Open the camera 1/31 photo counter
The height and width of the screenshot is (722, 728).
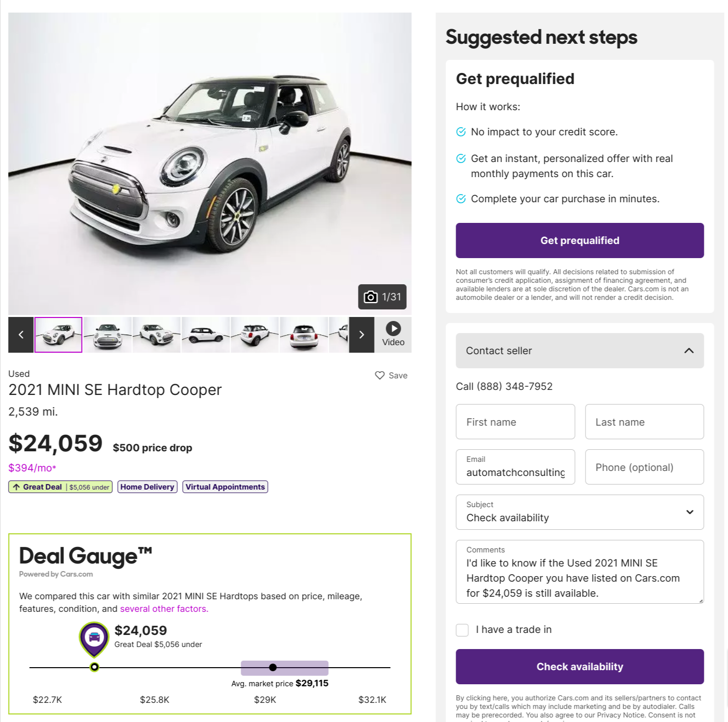pos(382,297)
